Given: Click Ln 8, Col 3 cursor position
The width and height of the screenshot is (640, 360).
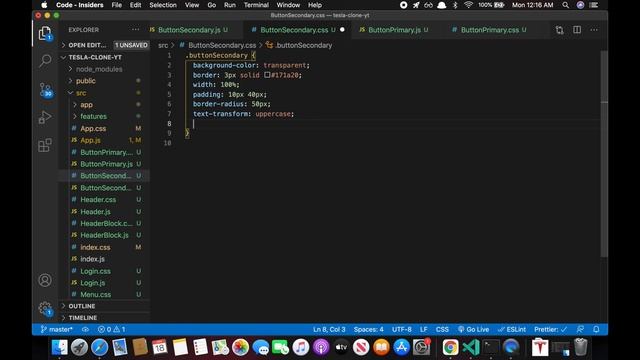Looking at the screenshot, I should pyautogui.click(x=329, y=329).
